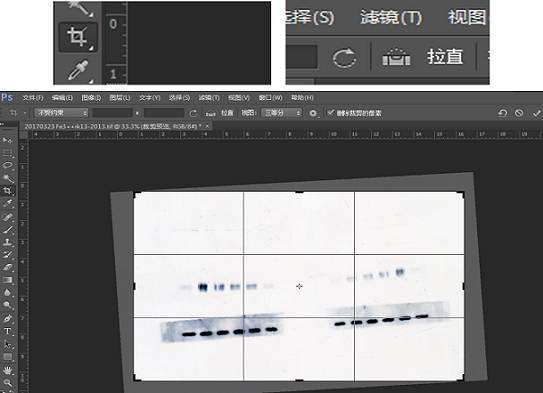Commit the crop with the checkmark icon
Viewport: 543px width, 393px height.
(x=536, y=113)
